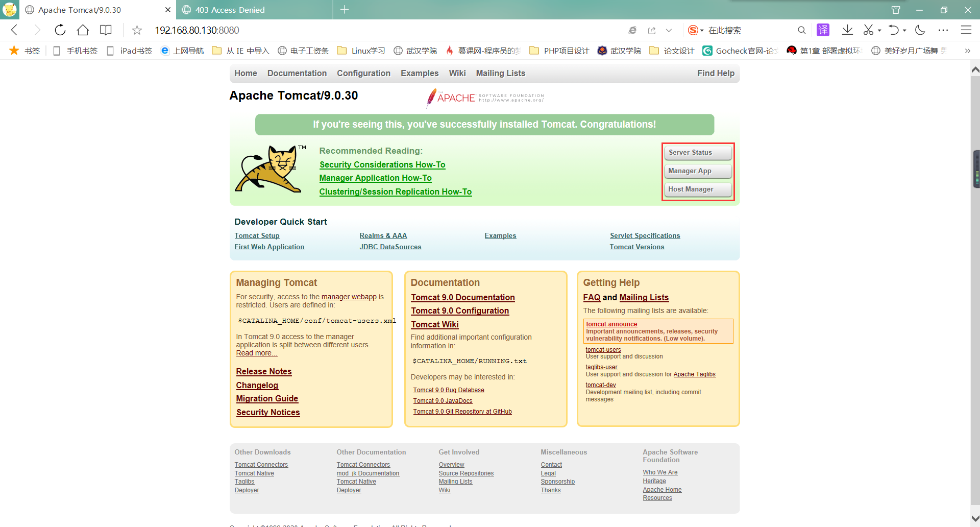Open the Home menu item
The width and height of the screenshot is (980, 527).
(246, 73)
